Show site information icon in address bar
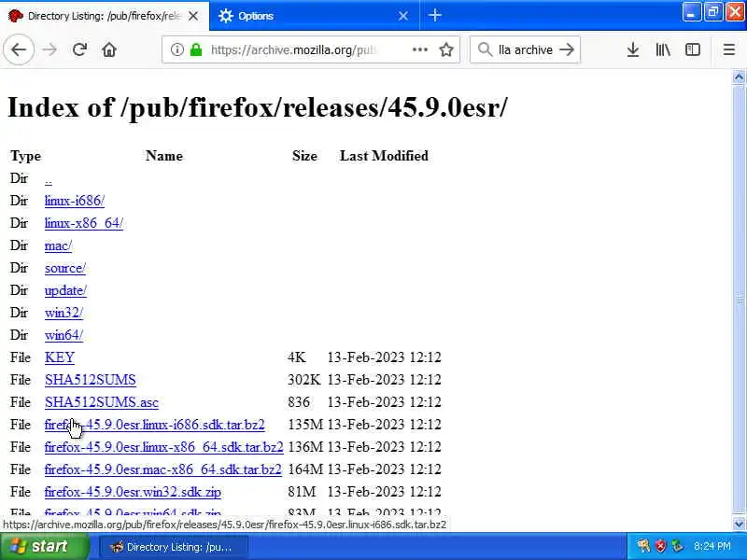The height and width of the screenshot is (560, 747). pos(176,49)
